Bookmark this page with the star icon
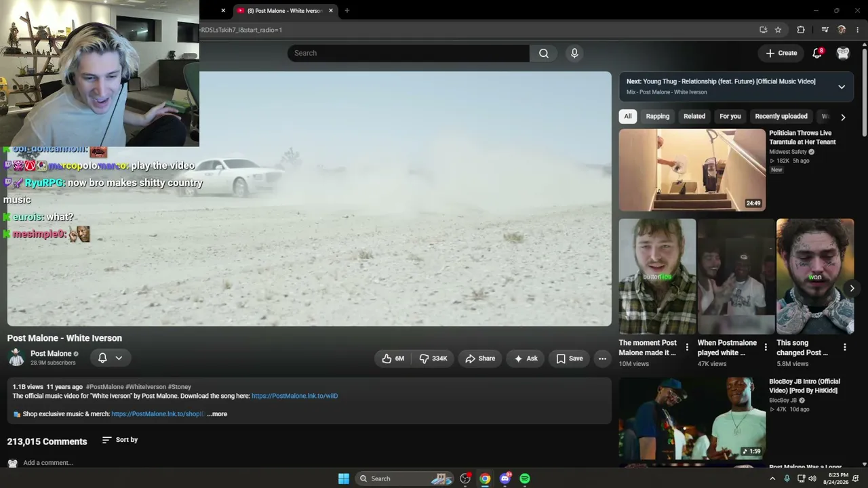Screen dimensions: 868x488 [778, 30]
